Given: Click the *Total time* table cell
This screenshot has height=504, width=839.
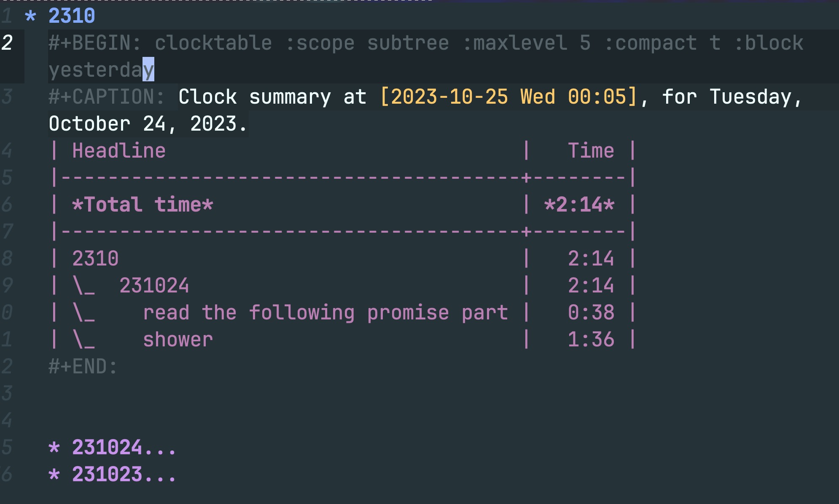Looking at the screenshot, I should click(143, 205).
